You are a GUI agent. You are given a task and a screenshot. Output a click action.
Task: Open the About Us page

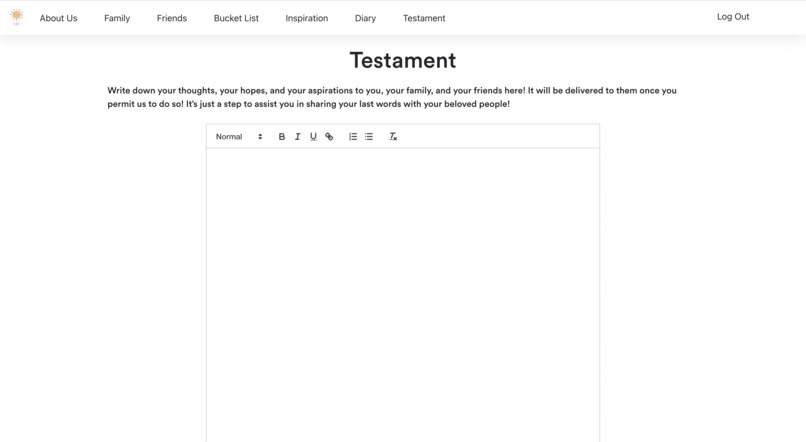click(x=59, y=18)
